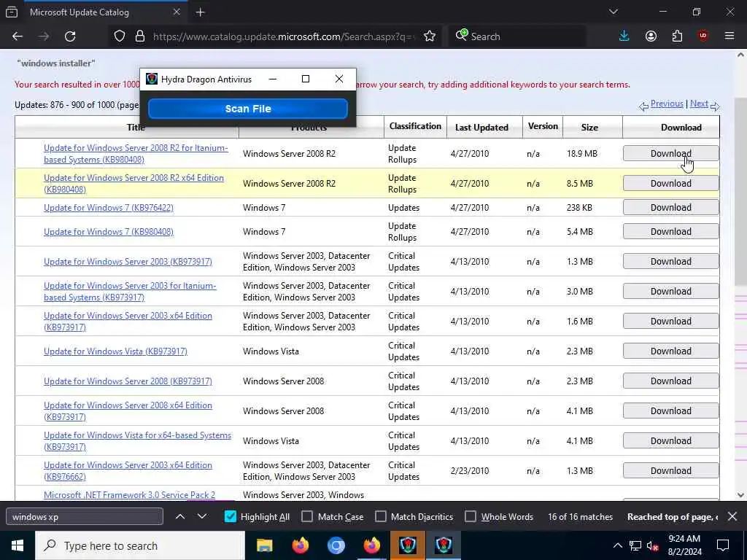Sort by the Last Updated column header
Image resolution: width=747 pixels, height=560 pixels.
click(x=481, y=127)
